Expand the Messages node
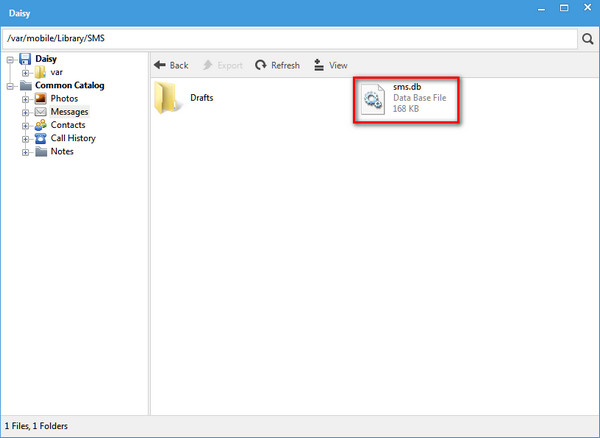This screenshot has height=438, width=600. [x=25, y=112]
